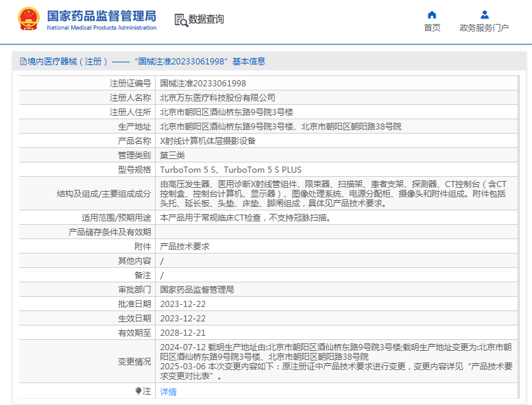
Task: Click the 首页 home icon
Action: [x=432, y=14]
